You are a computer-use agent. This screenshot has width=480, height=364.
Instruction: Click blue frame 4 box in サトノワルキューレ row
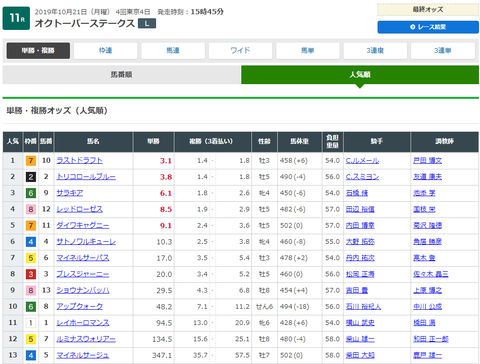point(31,242)
